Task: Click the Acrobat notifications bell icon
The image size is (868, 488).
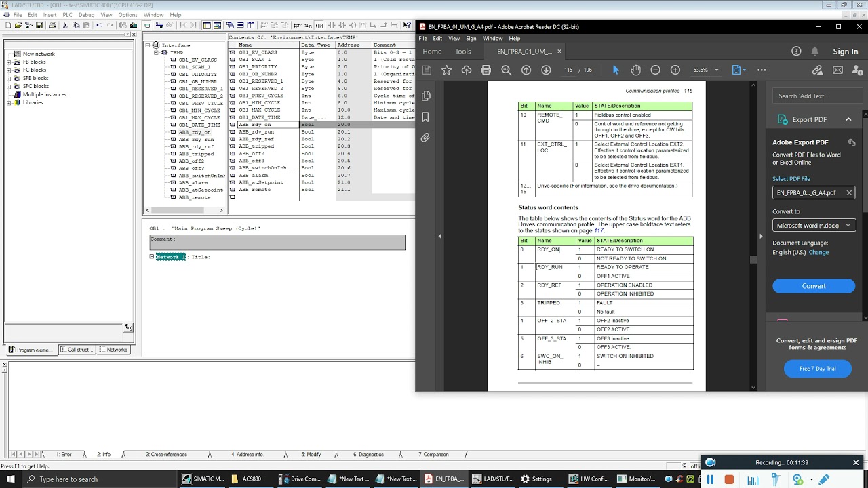Action: coord(815,52)
